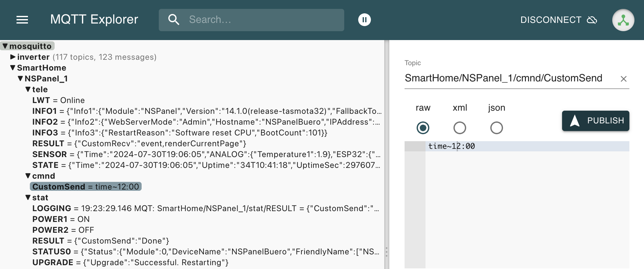Image resolution: width=644 pixels, height=269 pixels.
Task: Select the LWT = Online topic
Action: point(59,100)
